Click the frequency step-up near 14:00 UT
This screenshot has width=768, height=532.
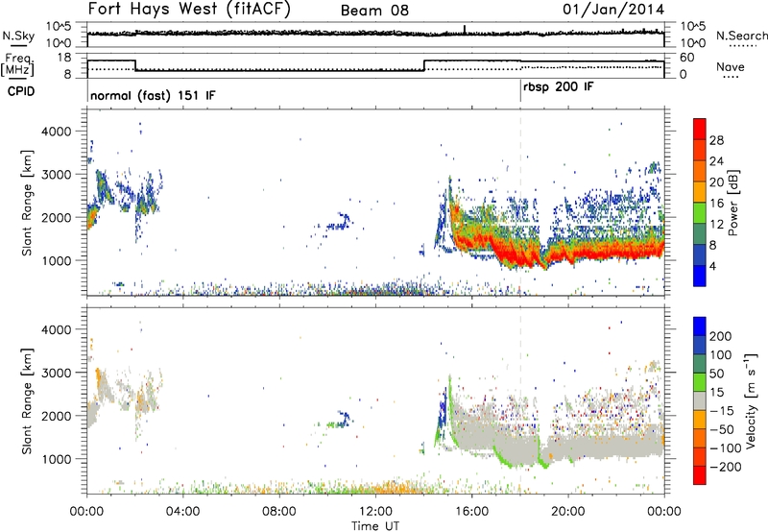[424, 65]
